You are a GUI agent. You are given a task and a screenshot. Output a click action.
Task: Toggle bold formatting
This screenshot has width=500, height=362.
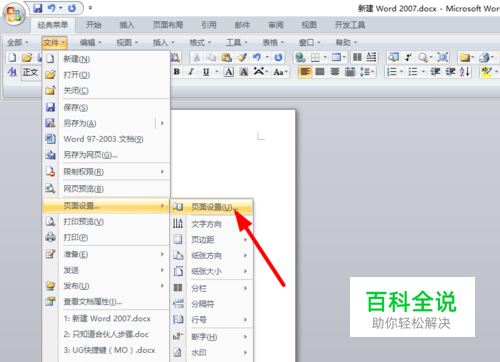[x=177, y=72]
